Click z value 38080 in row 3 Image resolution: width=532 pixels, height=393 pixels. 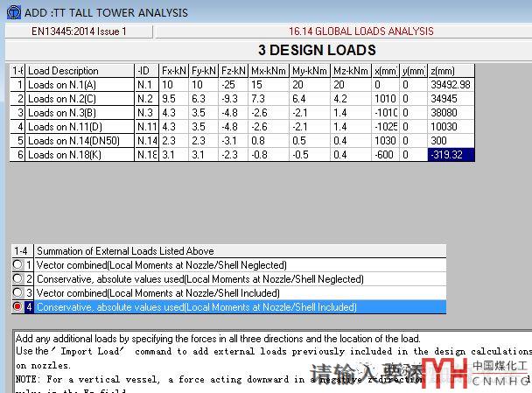pos(451,113)
